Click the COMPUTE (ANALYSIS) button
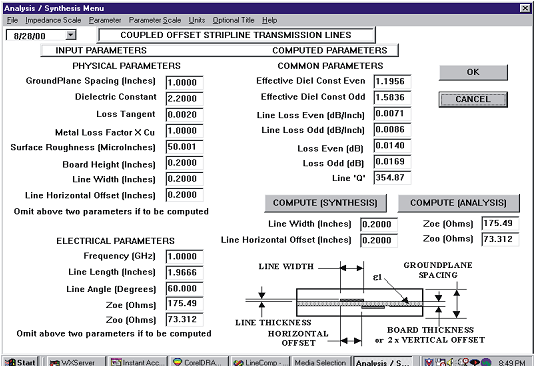Screen dimensions: 536x367 [x=458, y=203]
